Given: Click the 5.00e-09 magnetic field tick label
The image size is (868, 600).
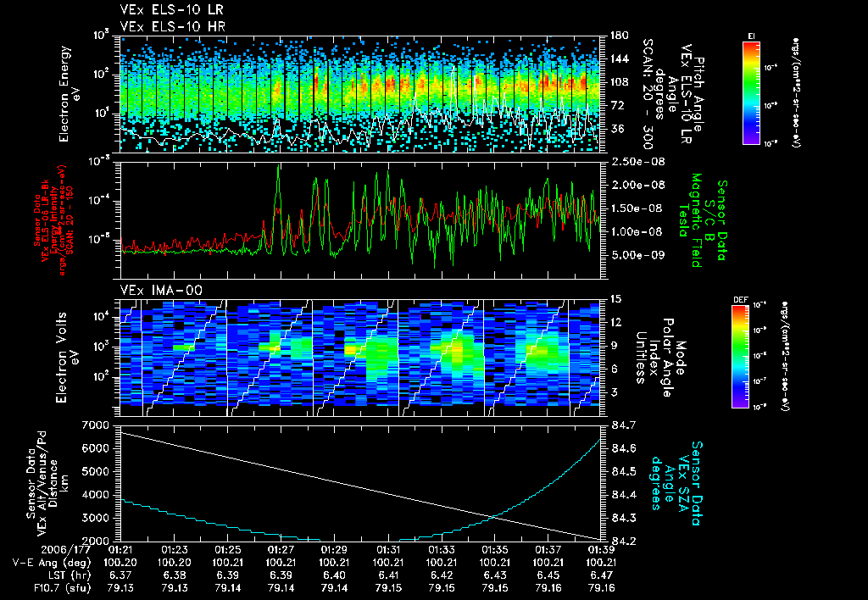Looking at the screenshot, I should click(637, 255).
